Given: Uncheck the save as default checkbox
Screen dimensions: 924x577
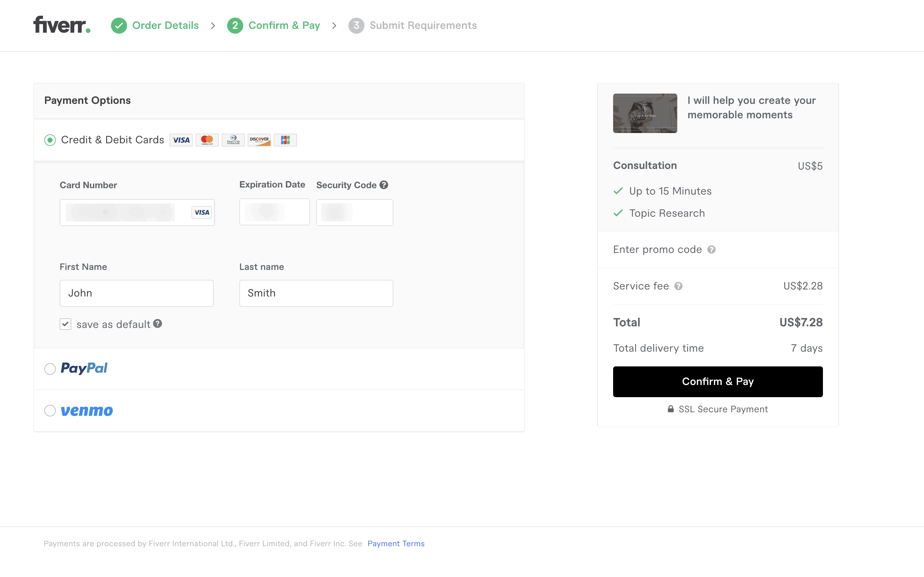Looking at the screenshot, I should point(65,324).
